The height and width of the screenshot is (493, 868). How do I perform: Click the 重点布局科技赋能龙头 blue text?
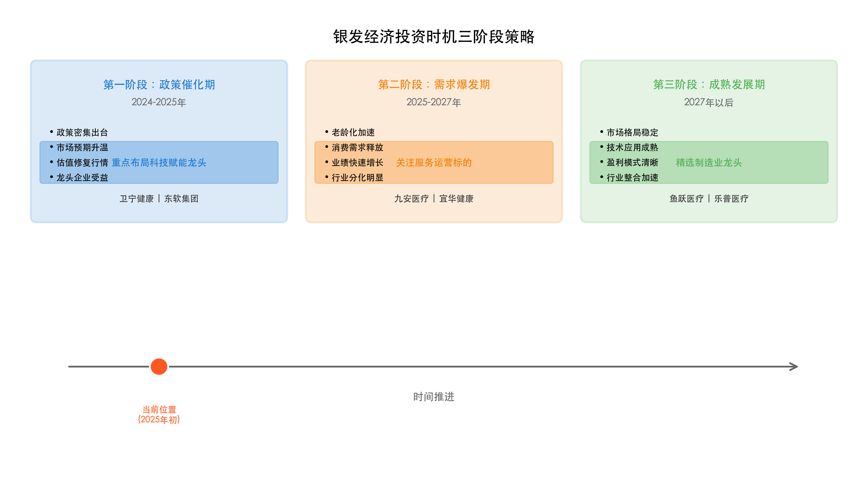(159, 163)
